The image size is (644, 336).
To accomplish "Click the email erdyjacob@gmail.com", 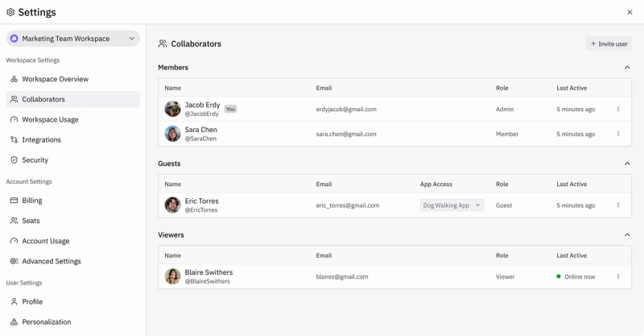I will coord(346,110).
